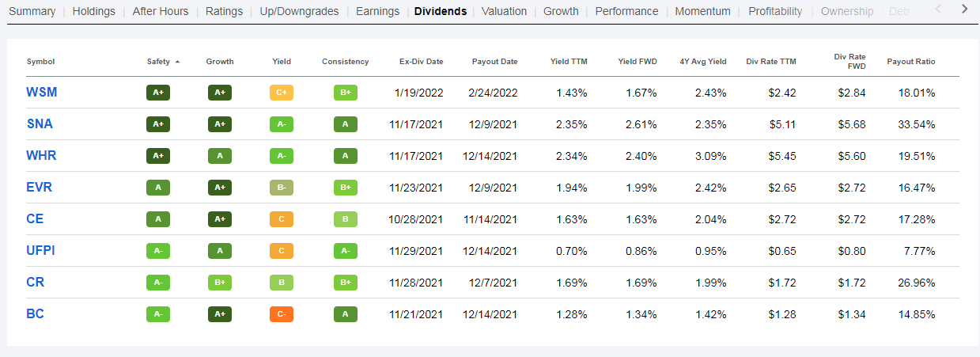Click SNA's A- Yield grade badge
Viewport: 980px width, 357px height.
coord(282,124)
